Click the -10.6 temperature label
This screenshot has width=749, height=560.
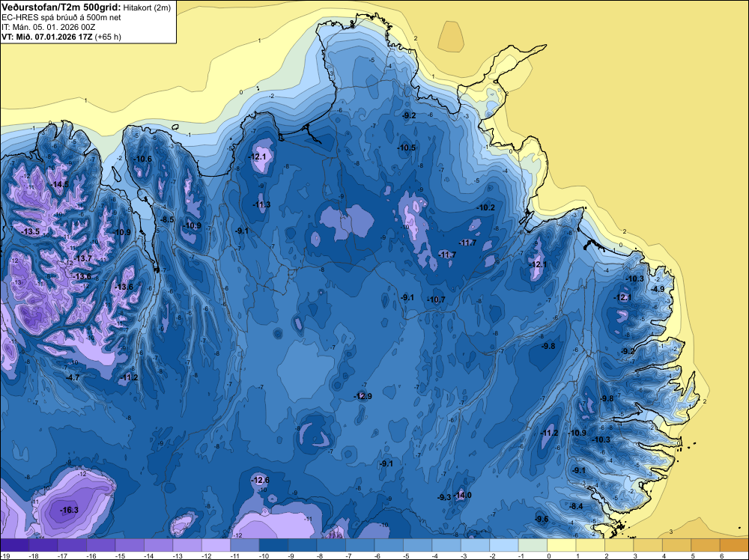click(143, 159)
